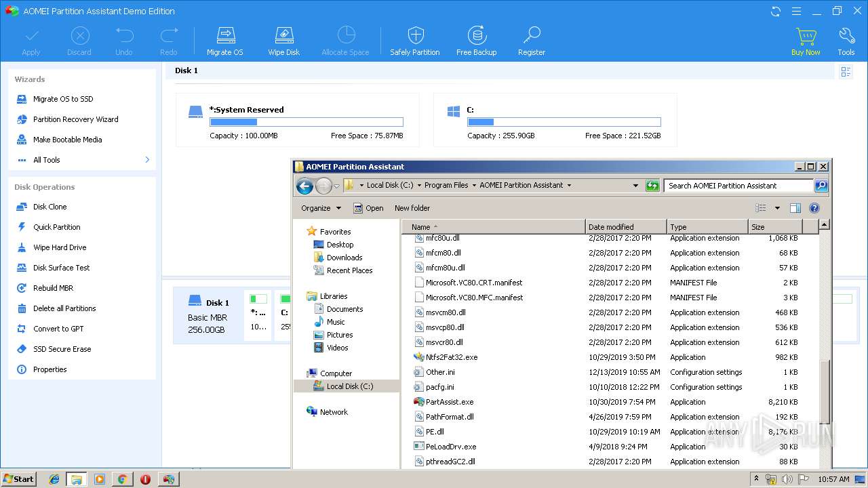Click the Undo toolbar icon

[124, 41]
